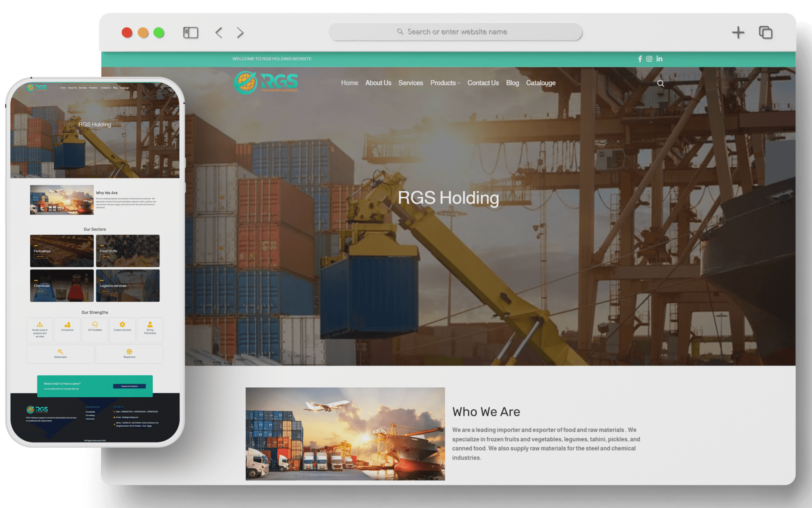This screenshot has width=812, height=508.
Task: Tap the search icon in the phone header
Action: point(162,88)
